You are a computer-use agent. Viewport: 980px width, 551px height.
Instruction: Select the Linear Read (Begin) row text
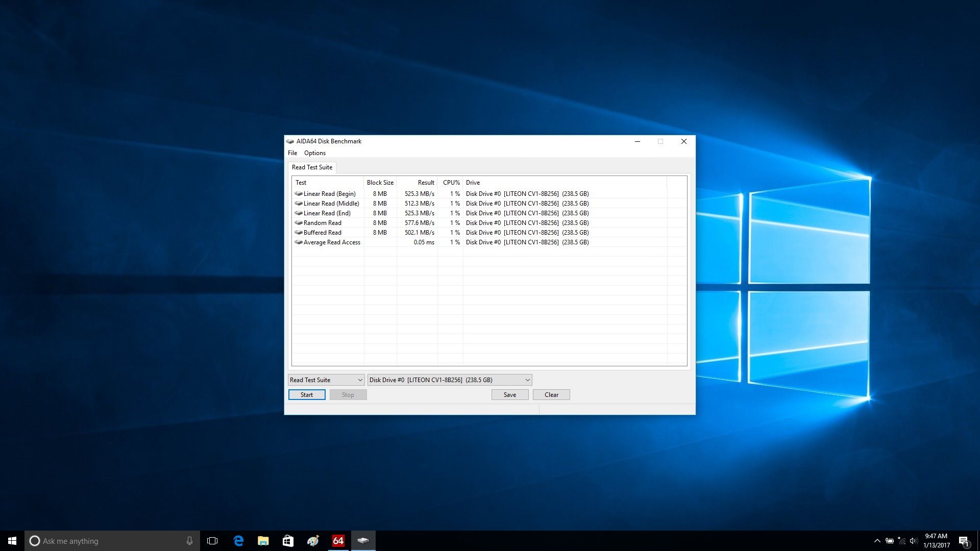pyautogui.click(x=330, y=194)
